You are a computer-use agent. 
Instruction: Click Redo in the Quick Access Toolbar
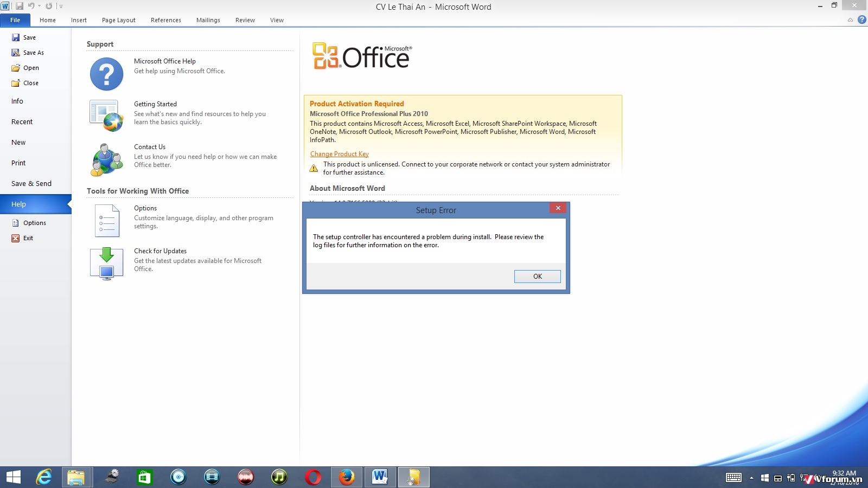point(49,6)
